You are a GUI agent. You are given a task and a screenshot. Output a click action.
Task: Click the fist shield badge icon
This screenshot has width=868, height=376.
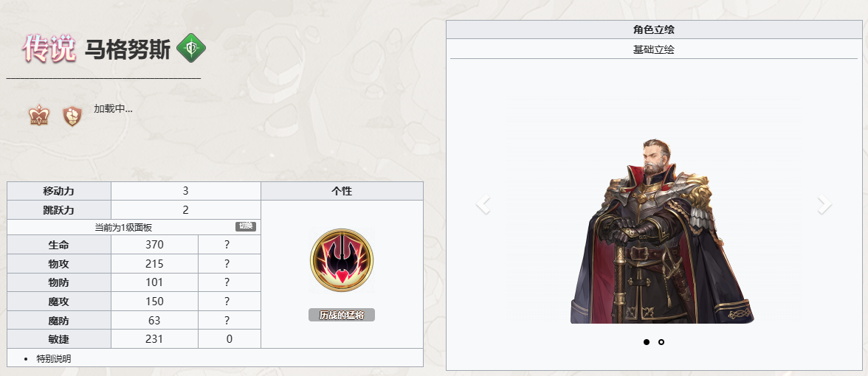[x=72, y=116]
